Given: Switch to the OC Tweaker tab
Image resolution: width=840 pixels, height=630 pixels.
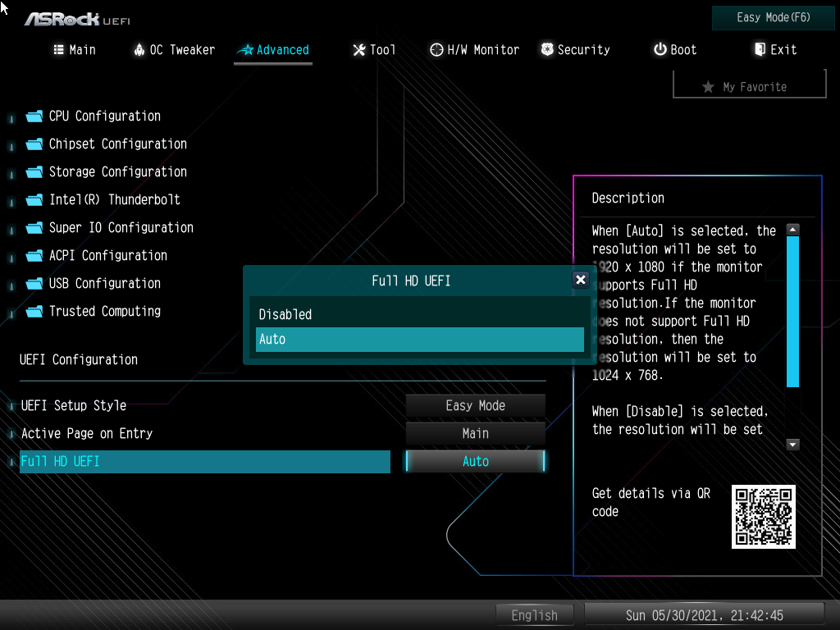Looking at the screenshot, I should coord(174,50).
